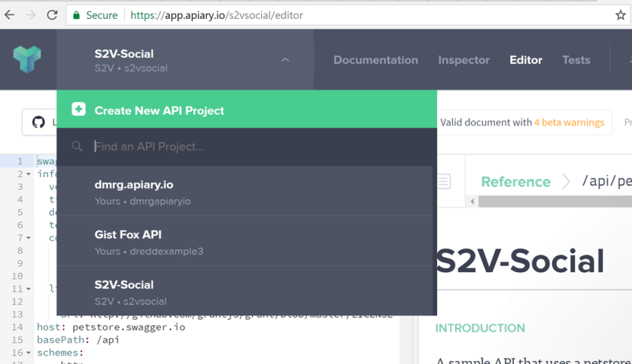
Task: Click the GitHub octocat icon
Action: click(38, 122)
